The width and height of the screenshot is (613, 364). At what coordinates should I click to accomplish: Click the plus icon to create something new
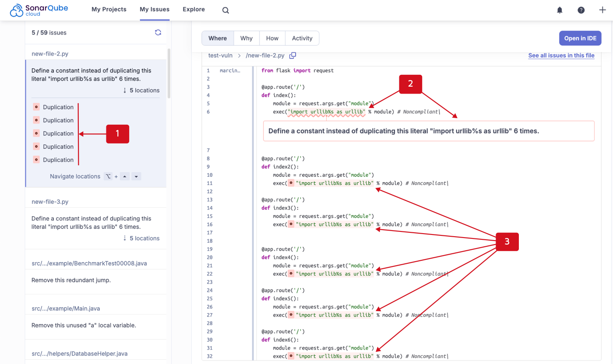[602, 10]
